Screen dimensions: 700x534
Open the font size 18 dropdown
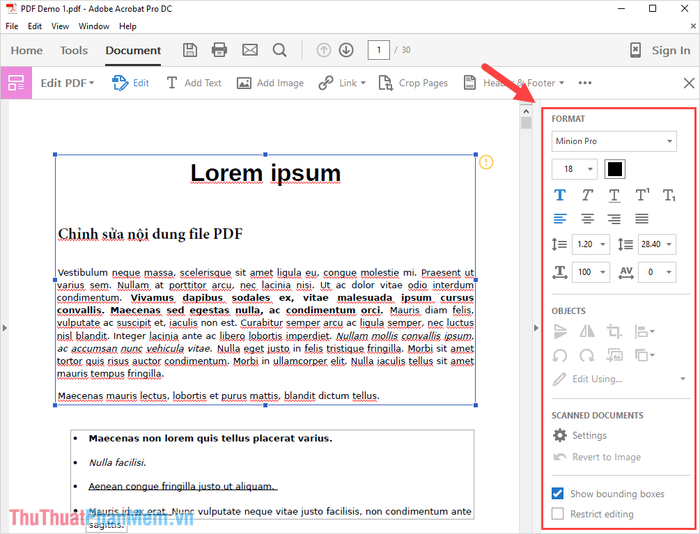574,169
